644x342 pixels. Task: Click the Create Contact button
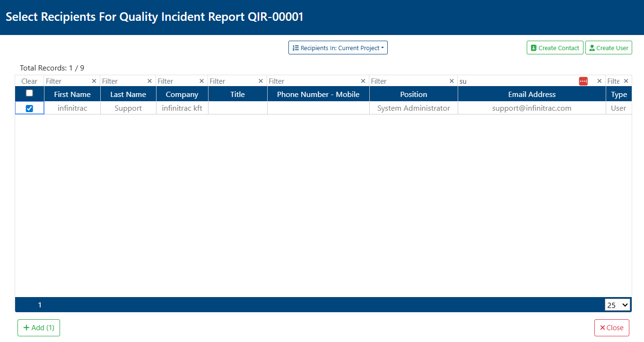coord(555,48)
